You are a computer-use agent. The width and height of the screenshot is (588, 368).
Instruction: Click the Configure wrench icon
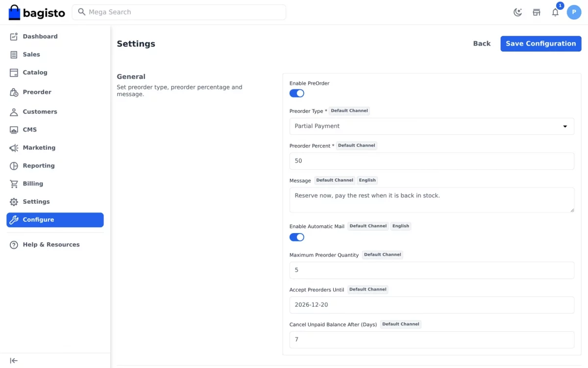[14, 220]
